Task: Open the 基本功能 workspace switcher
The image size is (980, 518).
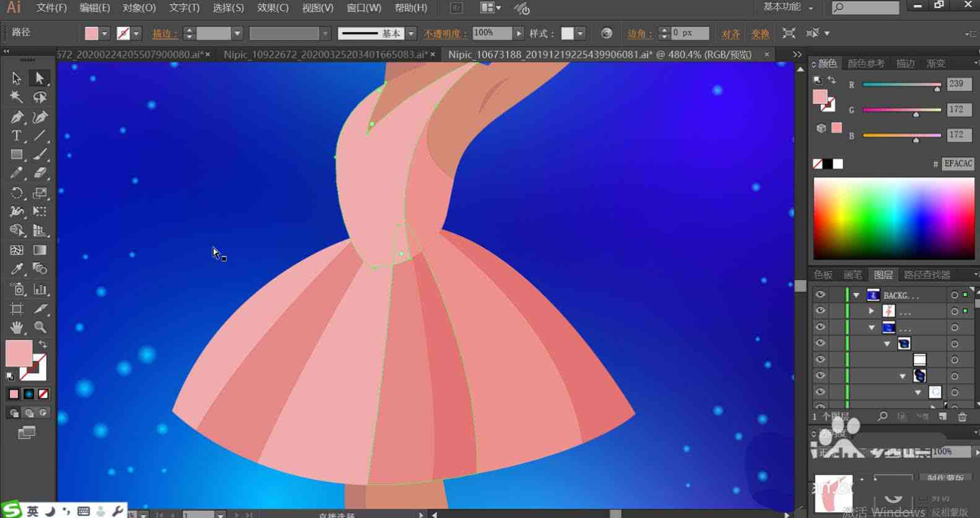Action: (x=788, y=7)
